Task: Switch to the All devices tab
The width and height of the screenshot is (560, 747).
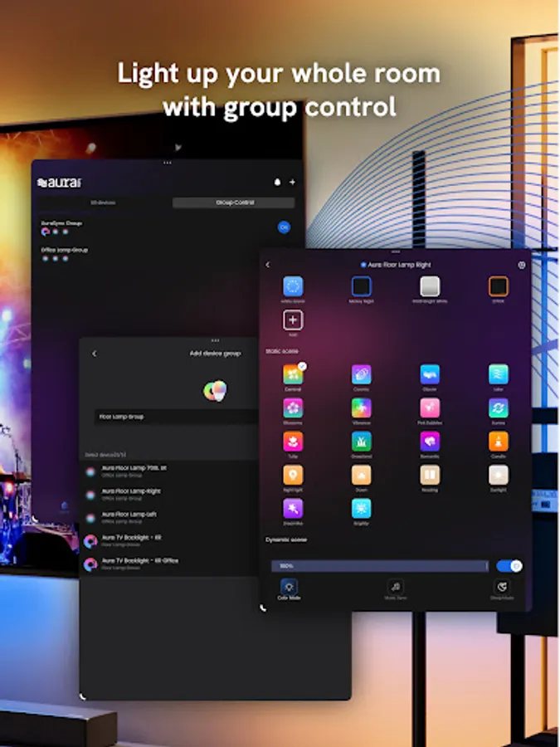Action: pos(103,203)
